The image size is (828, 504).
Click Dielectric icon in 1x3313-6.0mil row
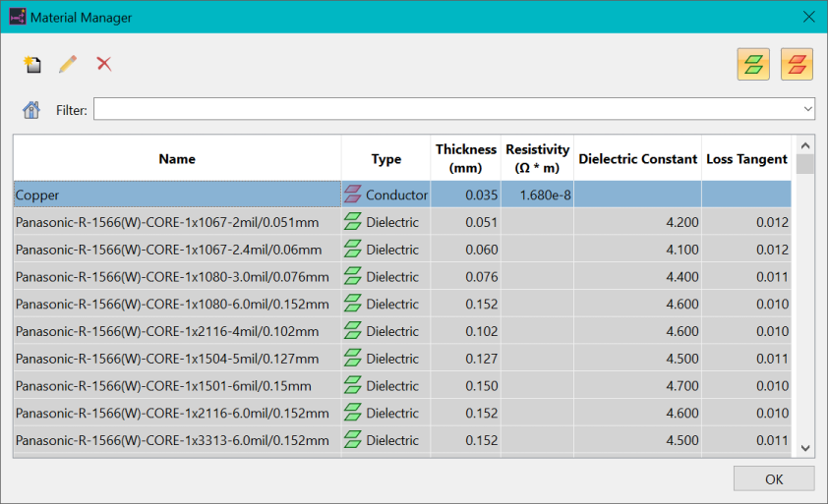point(353,439)
